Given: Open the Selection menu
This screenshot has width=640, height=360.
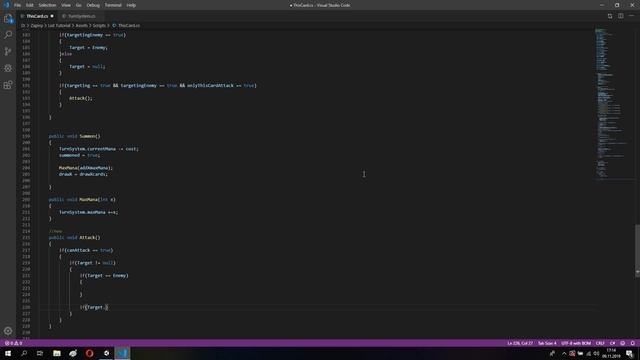Looking at the screenshot, I should pyautogui.click(x=47, y=5).
